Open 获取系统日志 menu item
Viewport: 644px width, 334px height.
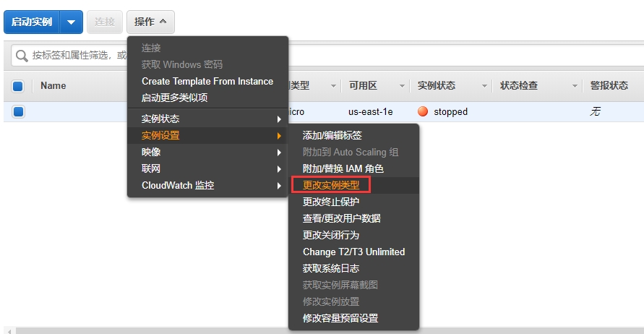pos(331,268)
